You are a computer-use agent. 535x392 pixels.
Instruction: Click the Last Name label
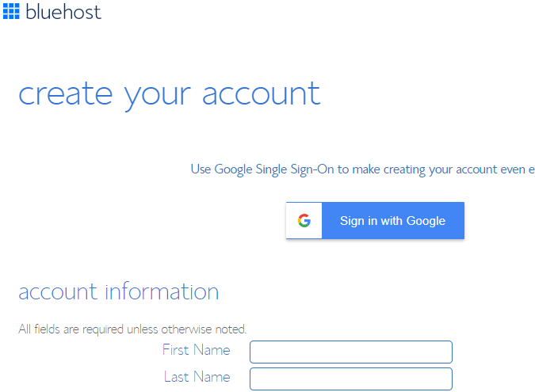197,377
